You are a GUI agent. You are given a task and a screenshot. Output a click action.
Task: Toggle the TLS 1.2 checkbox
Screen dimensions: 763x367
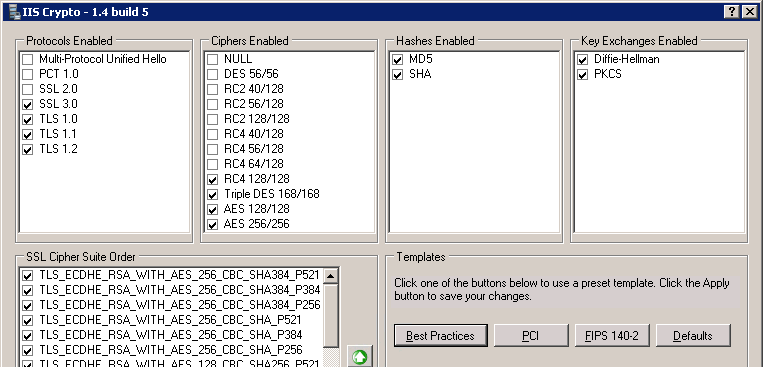point(28,150)
